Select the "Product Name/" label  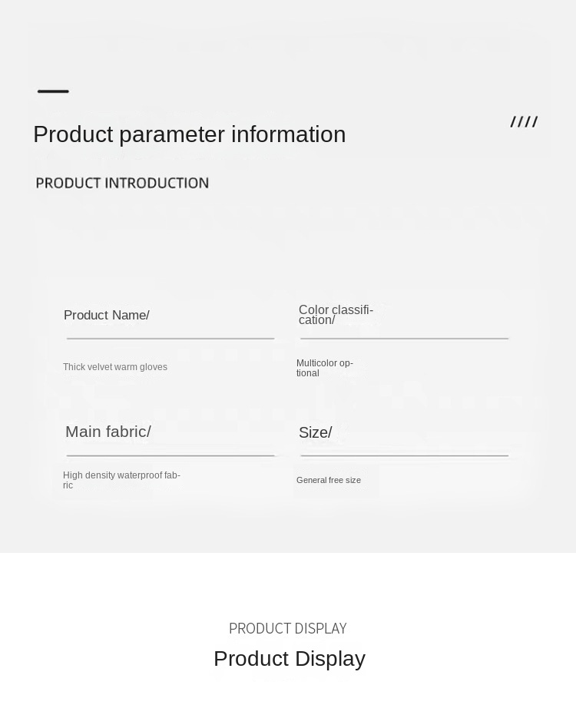point(106,316)
